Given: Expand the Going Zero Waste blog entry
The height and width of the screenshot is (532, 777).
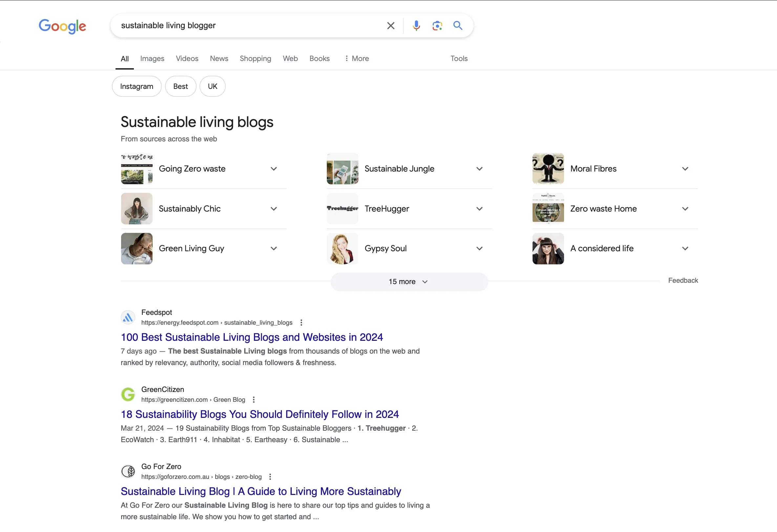Looking at the screenshot, I should point(273,169).
